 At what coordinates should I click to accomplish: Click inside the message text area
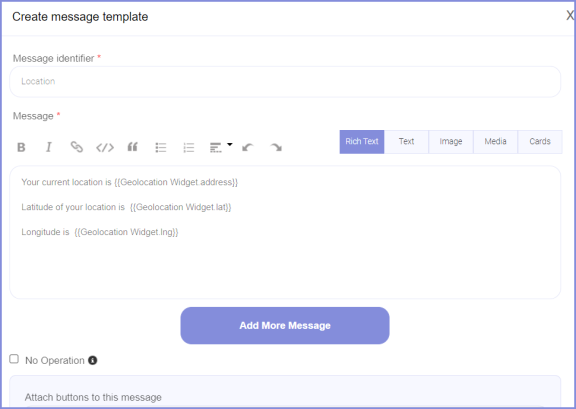pyautogui.click(x=285, y=232)
